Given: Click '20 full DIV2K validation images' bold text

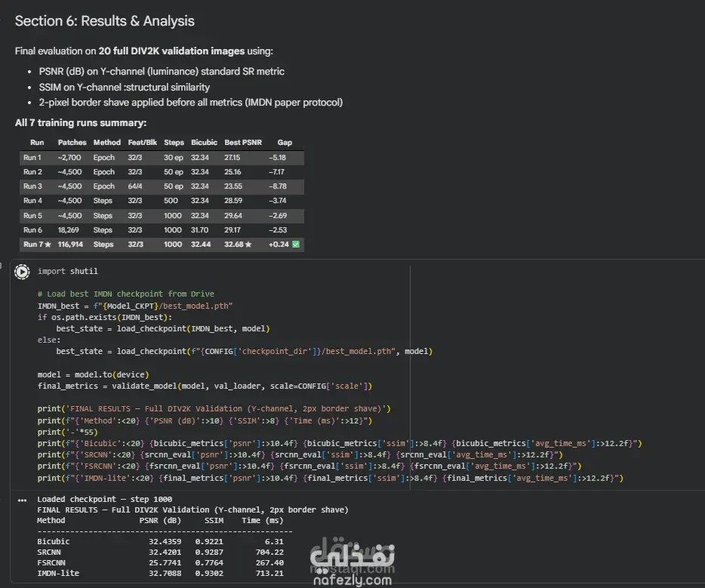Looking at the screenshot, I should point(172,51).
